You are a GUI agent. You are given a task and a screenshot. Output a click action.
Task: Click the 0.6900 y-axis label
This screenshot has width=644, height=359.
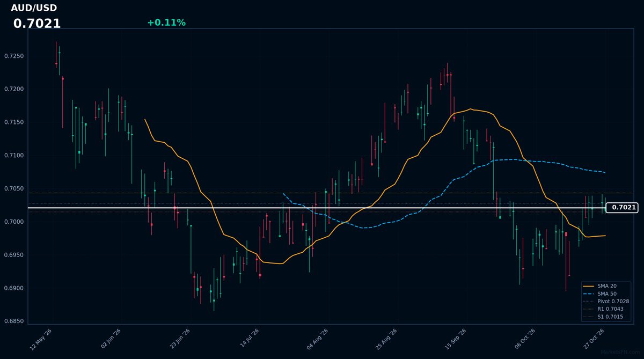click(x=14, y=288)
